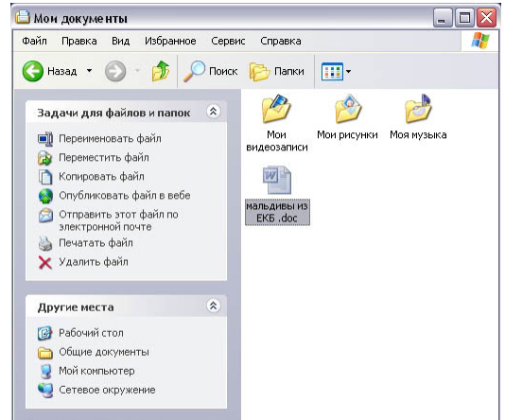Open Сетевое окружение text link
Screen dimensions: 505x420
(x=107, y=390)
